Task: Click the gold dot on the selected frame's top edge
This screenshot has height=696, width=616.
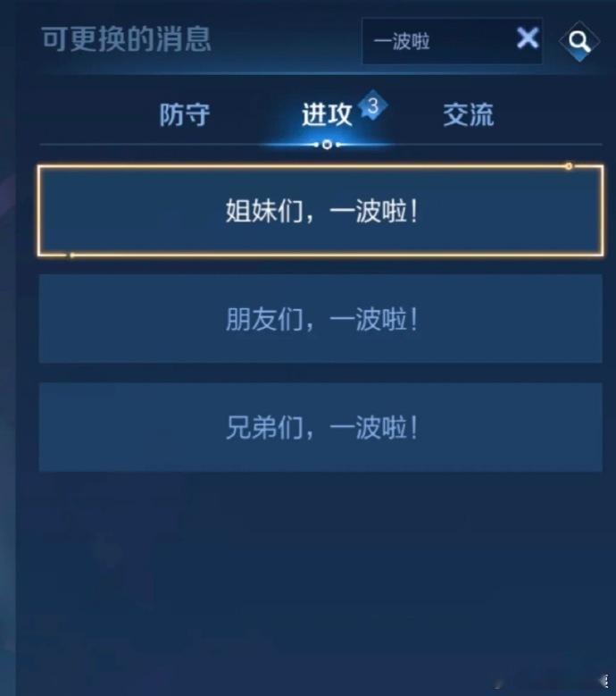Action: pyautogui.click(x=569, y=166)
